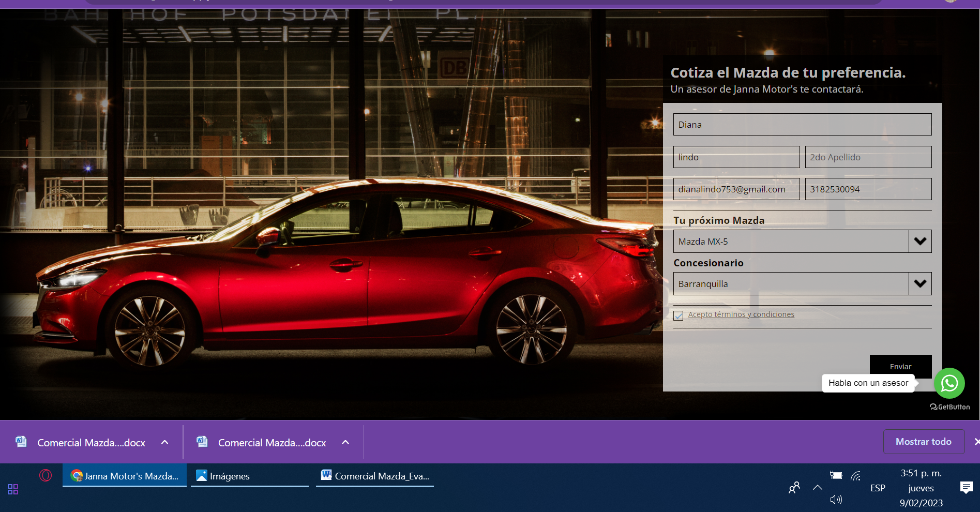Image resolution: width=980 pixels, height=512 pixels.
Task: Expand options for second docx download
Action: [345, 442]
